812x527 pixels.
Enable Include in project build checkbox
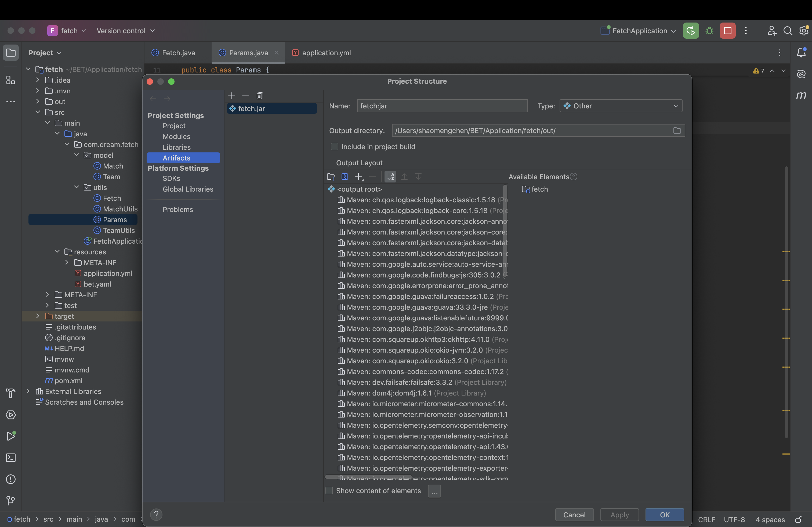coord(334,147)
